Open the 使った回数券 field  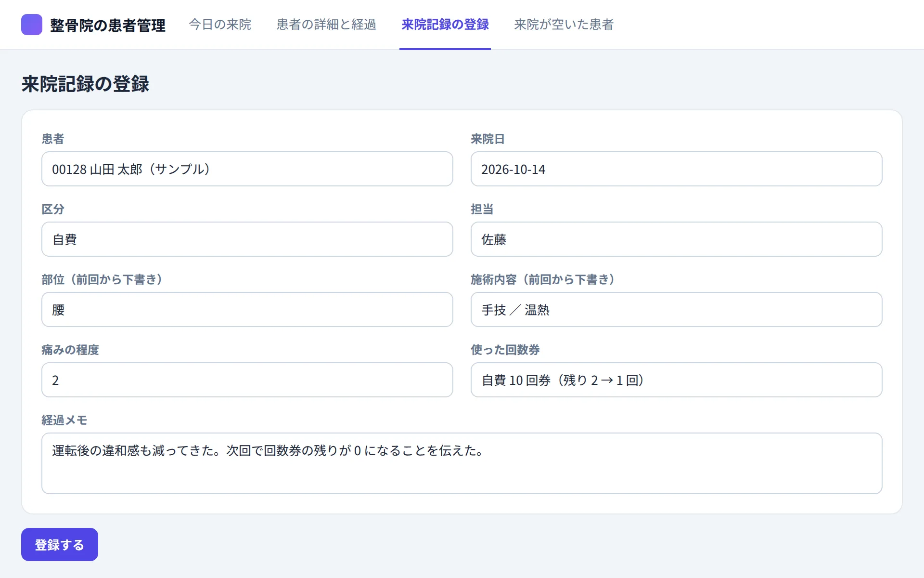click(676, 380)
